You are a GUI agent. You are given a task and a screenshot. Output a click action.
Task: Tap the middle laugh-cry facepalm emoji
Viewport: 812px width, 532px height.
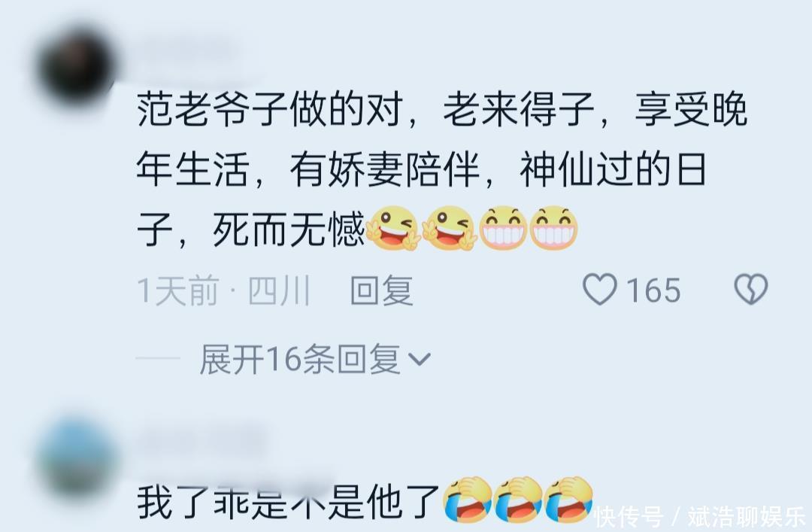(519, 500)
